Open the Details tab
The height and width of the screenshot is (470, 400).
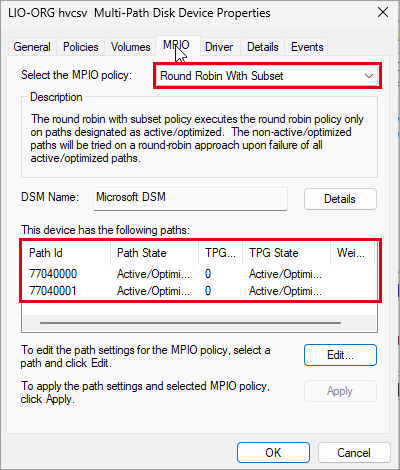pyautogui.click(x=263, y=47)
